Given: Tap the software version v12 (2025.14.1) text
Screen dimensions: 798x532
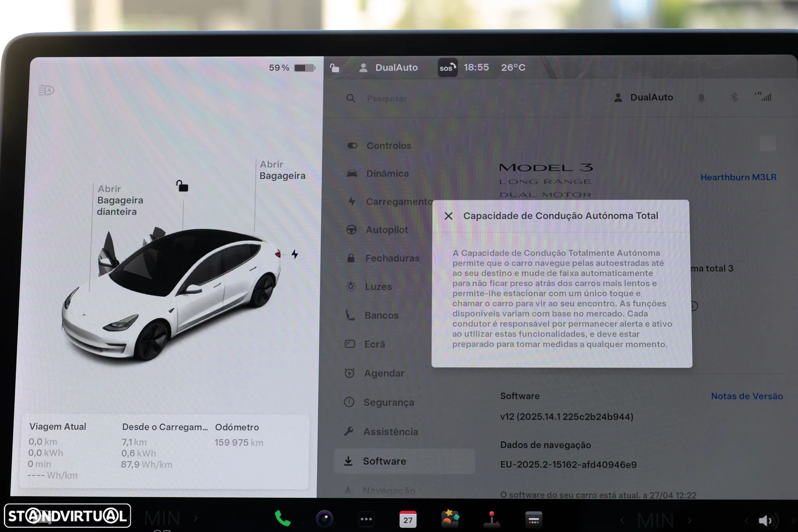Looking at the screenshot, I should click(567, 417).
